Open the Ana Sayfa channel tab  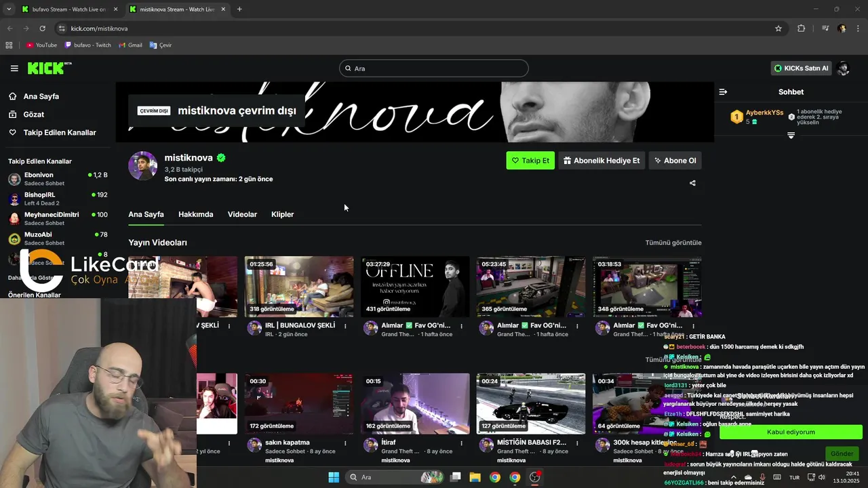pyautogui.click(x=146, y=214)
